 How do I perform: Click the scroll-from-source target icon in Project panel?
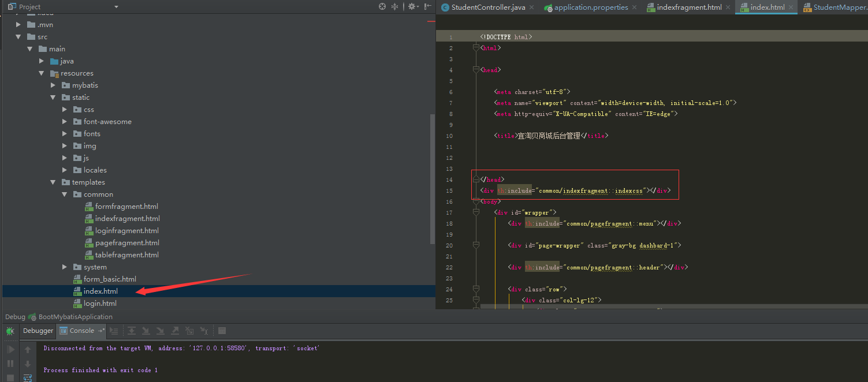(382, 6)
